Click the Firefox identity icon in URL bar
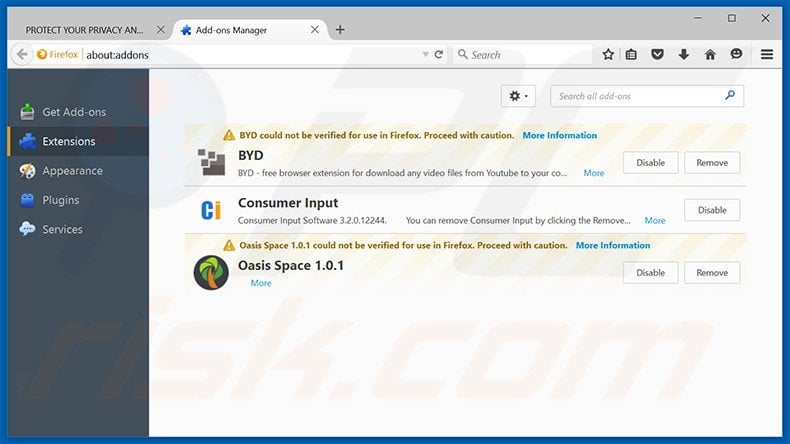Viewport: 790px width, 444px height. tap(57, 54)
